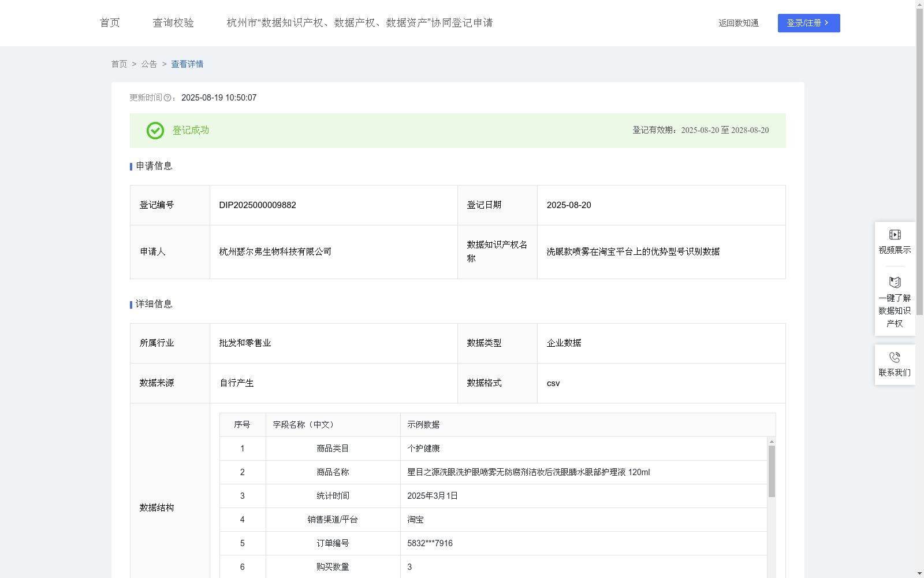
Task: Select sample value 个护健康
Action: pos(423,449)
